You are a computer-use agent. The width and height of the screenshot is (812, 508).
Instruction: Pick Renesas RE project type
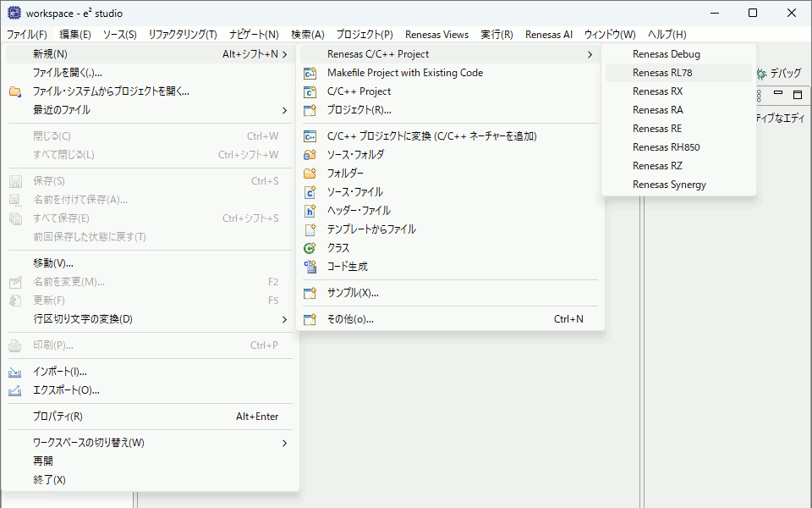point(678,129)
